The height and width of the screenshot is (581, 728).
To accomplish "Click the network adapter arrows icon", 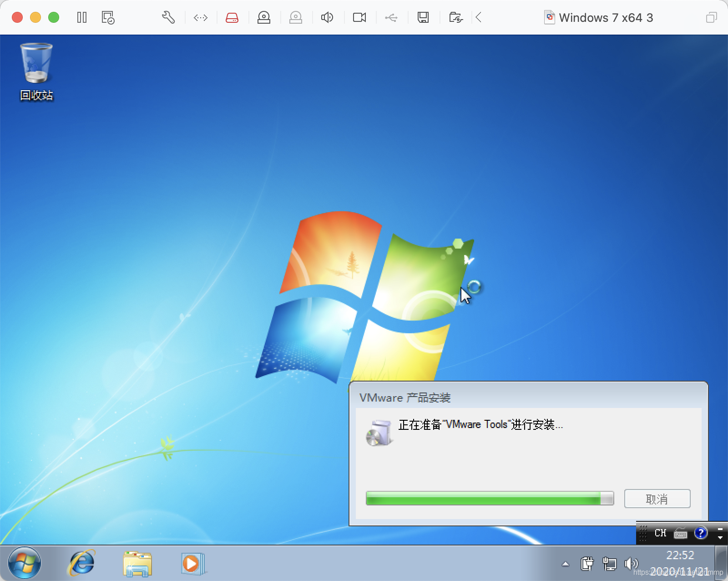I will click(200, 18).
